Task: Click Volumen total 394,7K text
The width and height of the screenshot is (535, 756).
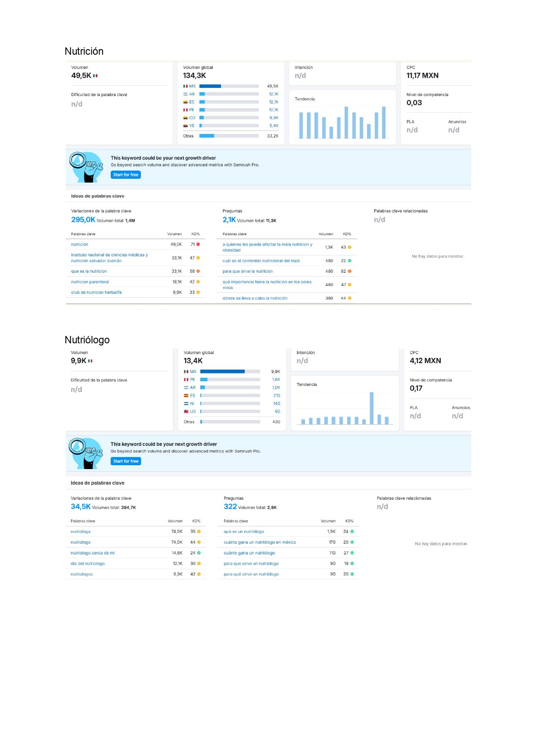Action: click(x=114, y=507)
